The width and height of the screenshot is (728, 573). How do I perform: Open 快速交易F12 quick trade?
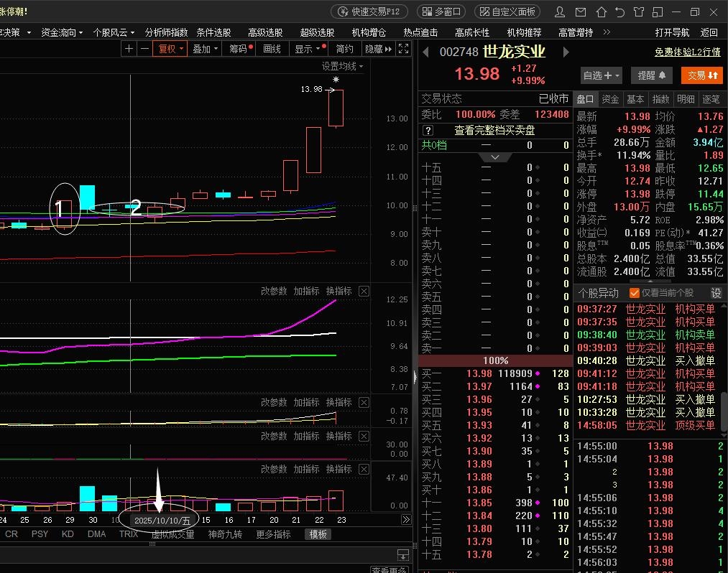(x=369, y=11)
